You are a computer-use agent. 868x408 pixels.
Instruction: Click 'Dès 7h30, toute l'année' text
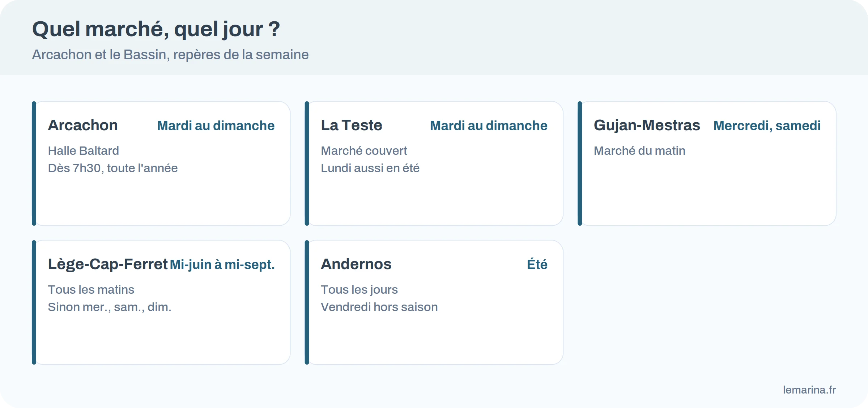(113, 168)
